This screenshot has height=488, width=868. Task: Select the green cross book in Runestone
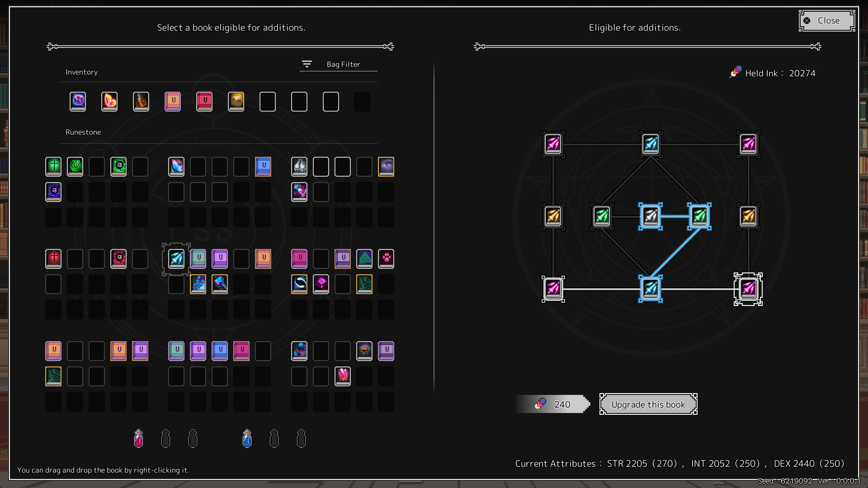(x=53, y=166)
